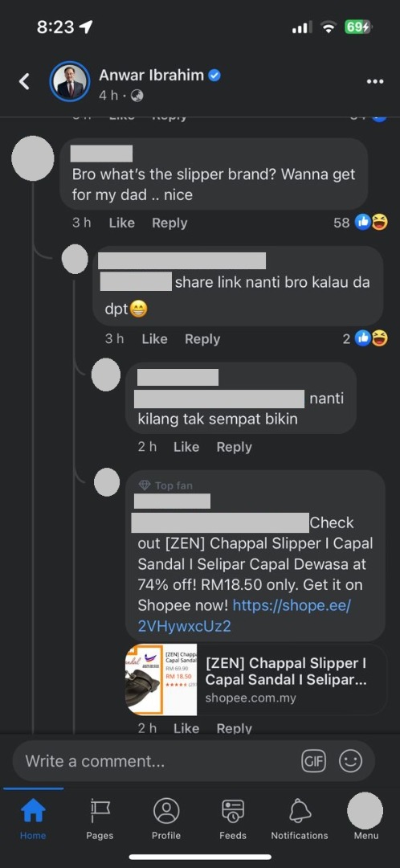Like the slipper brand comment
The height and width of the screenshot is (868, 400).
(x=122, y=223)
